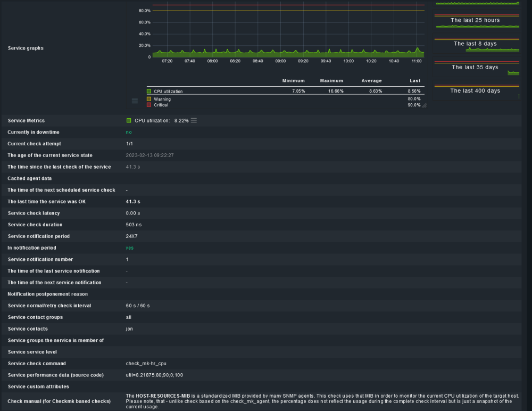Select 41.3 s in the last check row
Image resolution: width=532 pixels, height=411 pixels.
133,167
